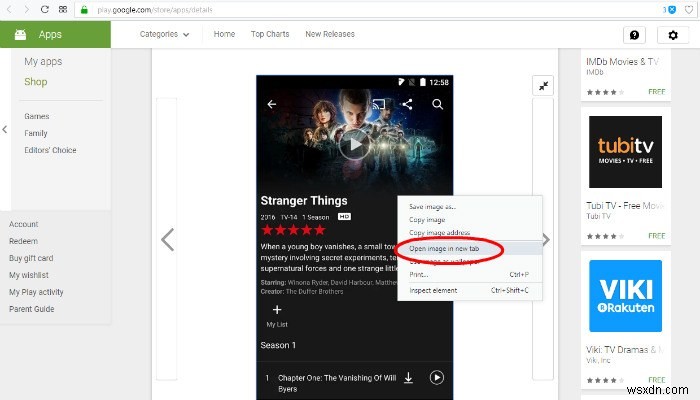Download Chapter One episode icon
Image resolution: width=700 pixels, height=400 pixels.
[408, 378]
